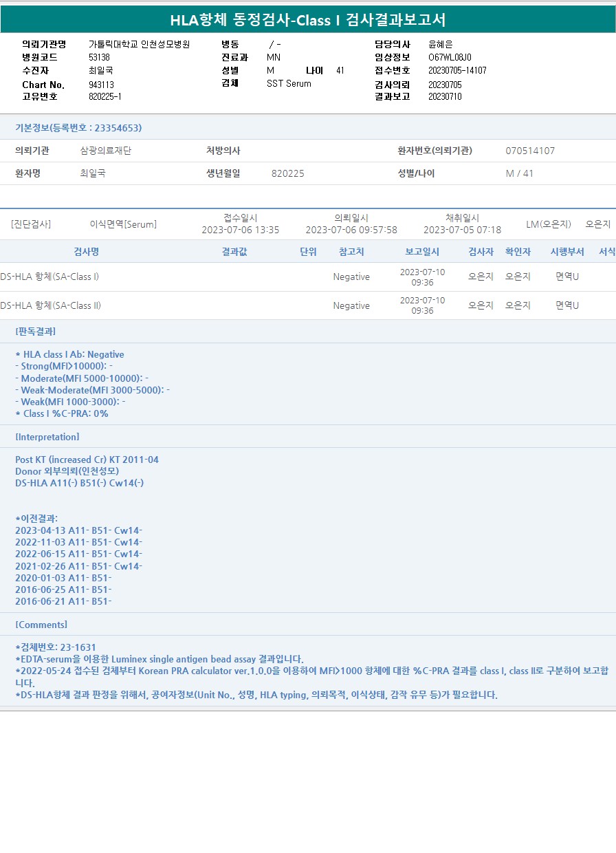Select hospital name '가톨릭대학교 인천성모병원'
Image resolution: width=616 pixels, height=853 pixels.
(x=140, y=44)
